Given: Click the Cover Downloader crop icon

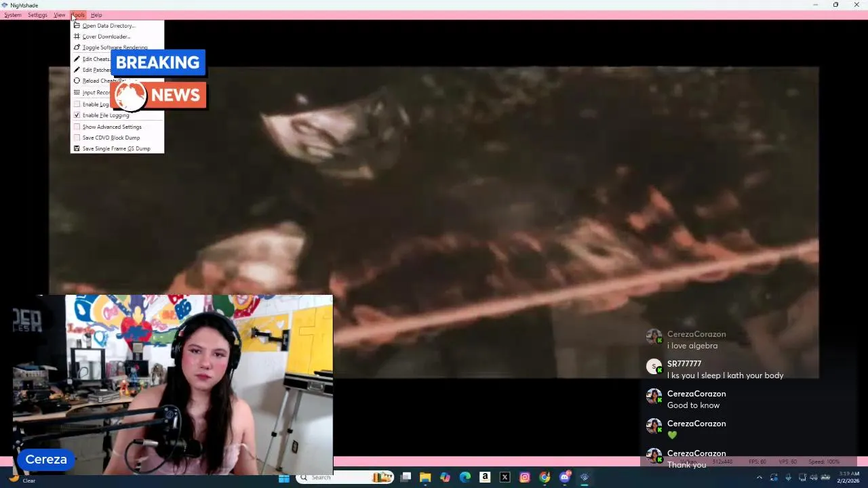Looking at the screenshot, I should pyautogui.click(x=77, y=37).
